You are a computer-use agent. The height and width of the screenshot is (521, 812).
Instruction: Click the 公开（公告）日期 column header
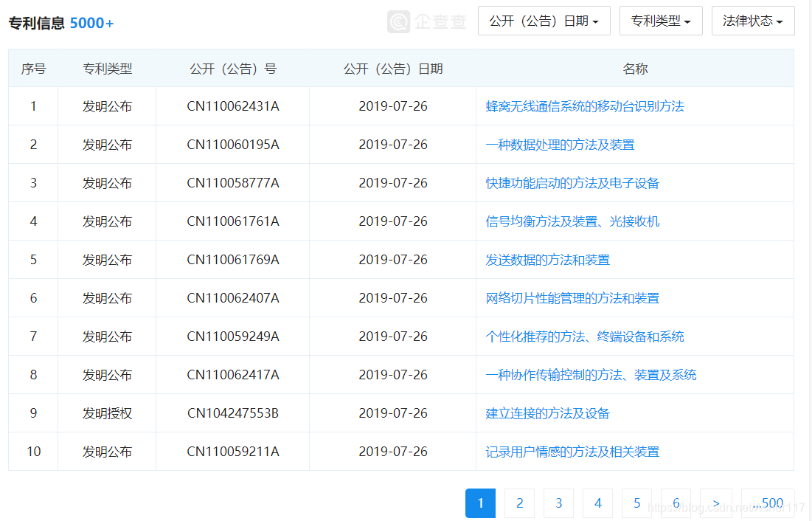click(393, 69)
